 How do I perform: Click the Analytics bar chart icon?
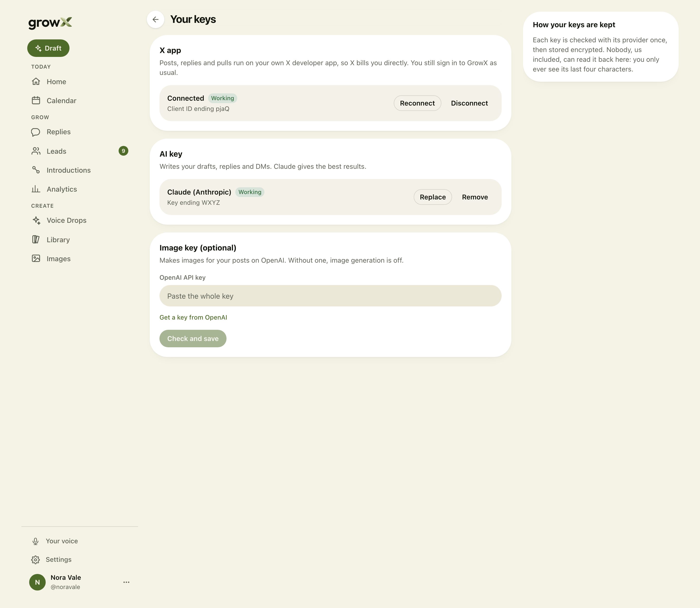point(36,189)
